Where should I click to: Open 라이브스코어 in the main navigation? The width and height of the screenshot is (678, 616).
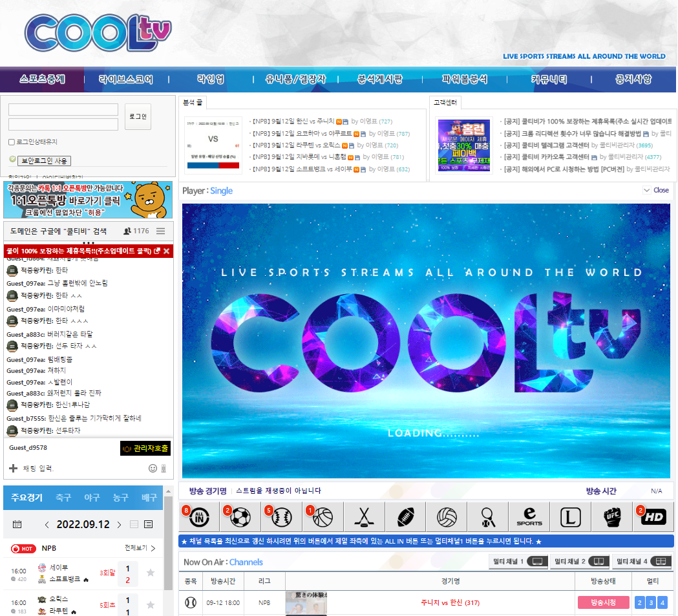pyautogui.click(x=126, y=80)
